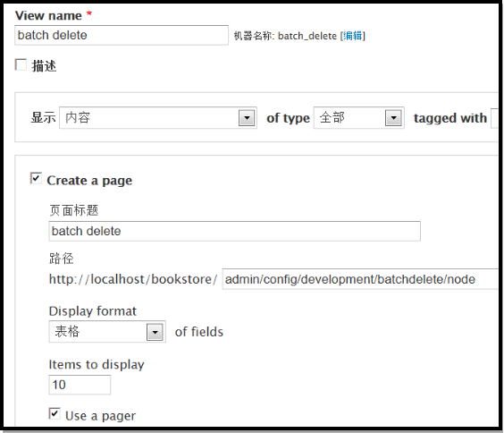Click the View name text field
Screen dimensions: 504x433
122,35
